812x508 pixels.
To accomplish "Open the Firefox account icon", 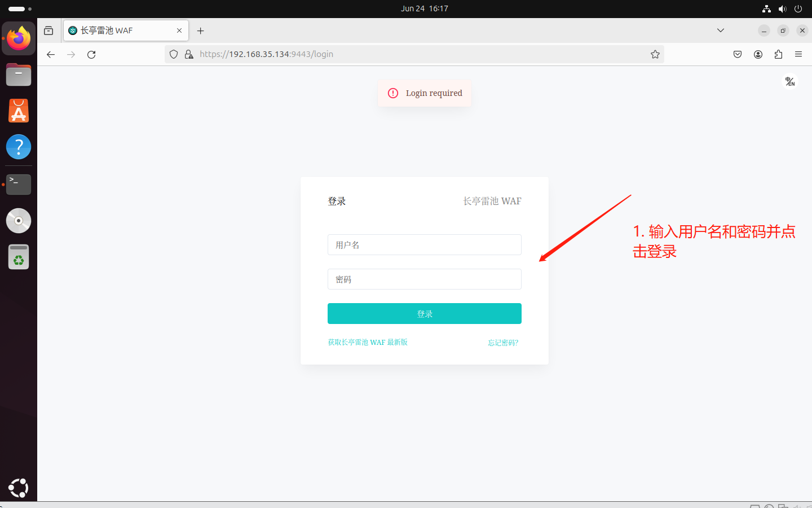I will click(758, 54).
